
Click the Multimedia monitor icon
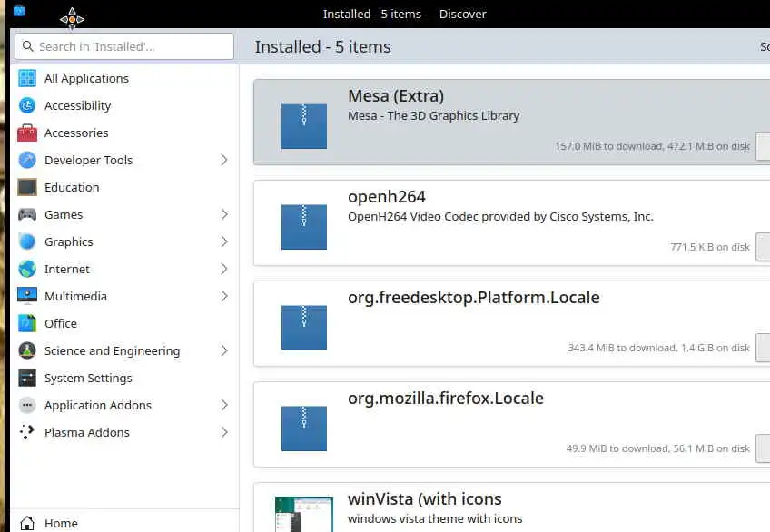point(27,296)
